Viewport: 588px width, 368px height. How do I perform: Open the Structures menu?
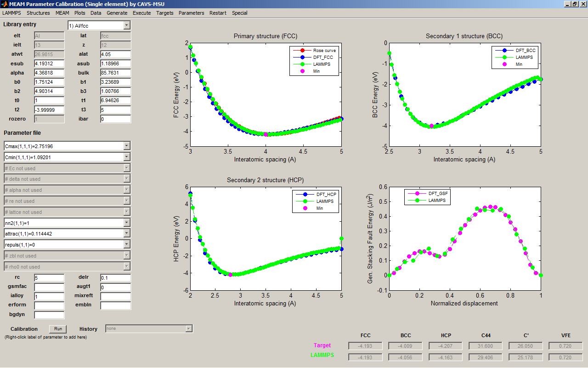pyautogui.click(x=38, y=13)
